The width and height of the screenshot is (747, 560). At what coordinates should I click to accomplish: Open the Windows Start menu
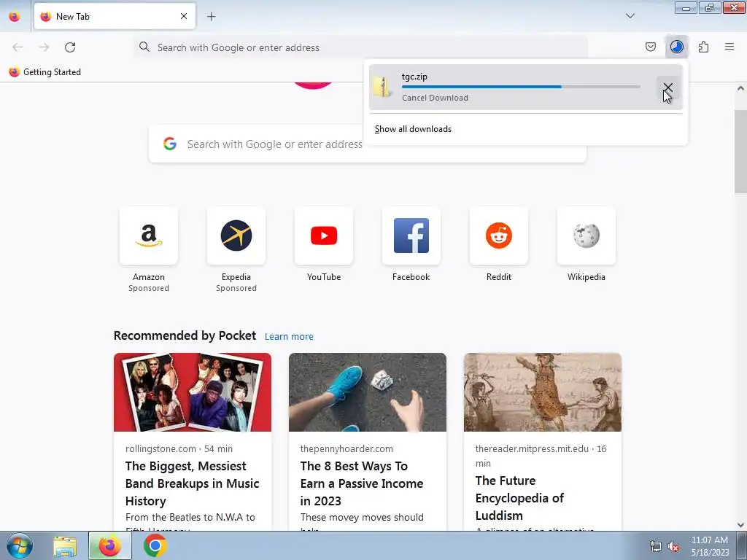20,545
